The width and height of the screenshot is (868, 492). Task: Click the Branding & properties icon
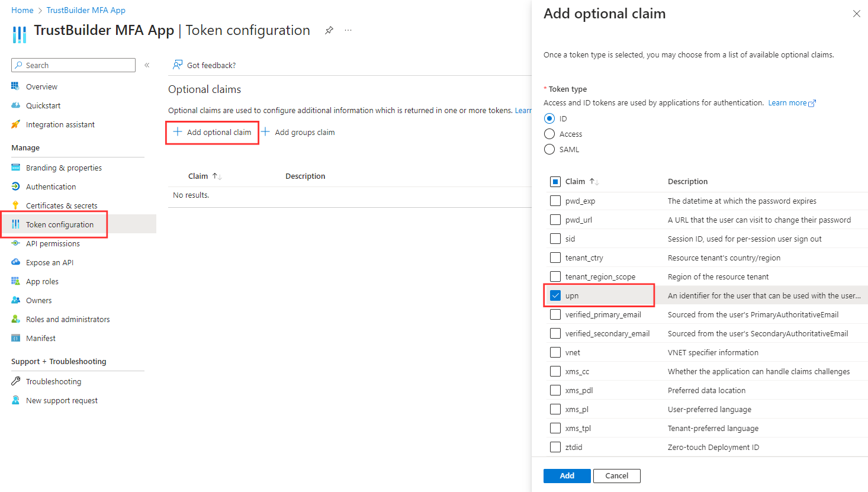coord(15,168)
